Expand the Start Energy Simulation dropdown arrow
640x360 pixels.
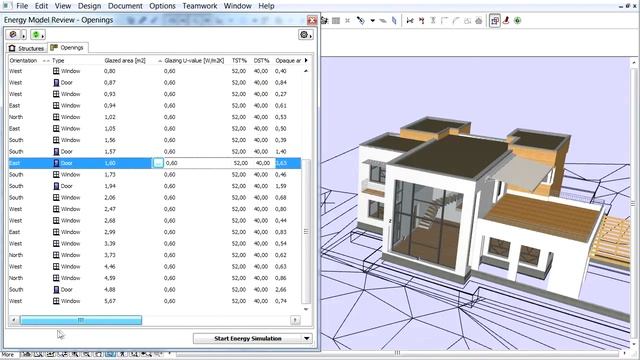click(307, 338)
